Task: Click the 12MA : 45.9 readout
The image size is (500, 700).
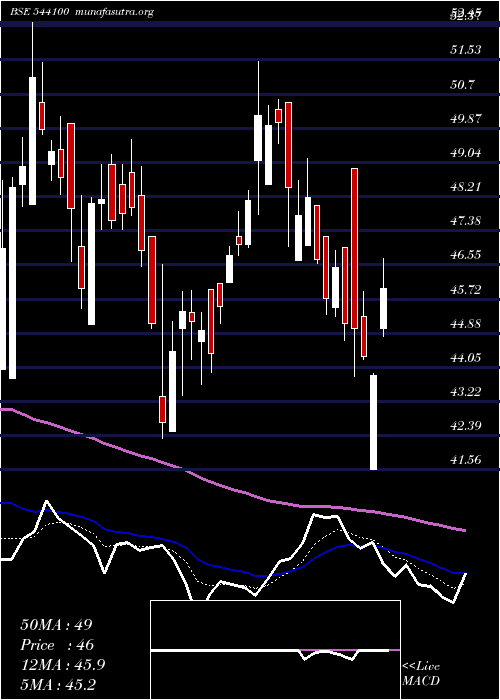Action: (62, 665)
